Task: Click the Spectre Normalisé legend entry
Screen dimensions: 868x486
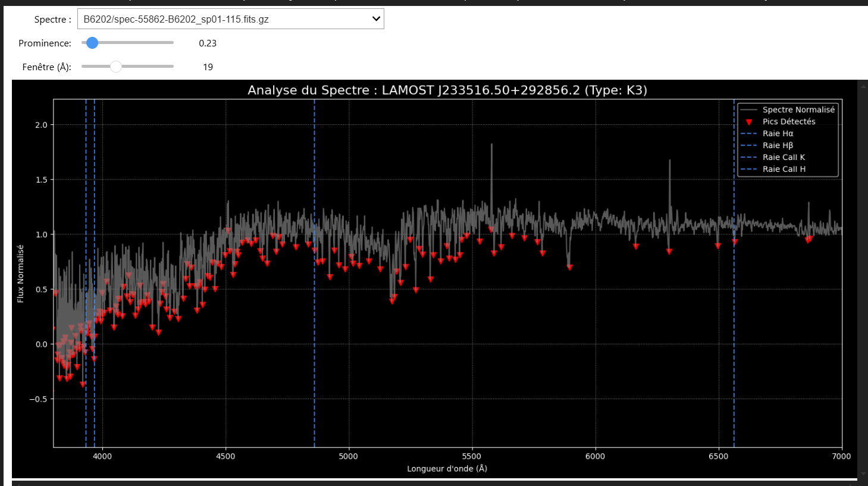Action: (x=798, y=109)
